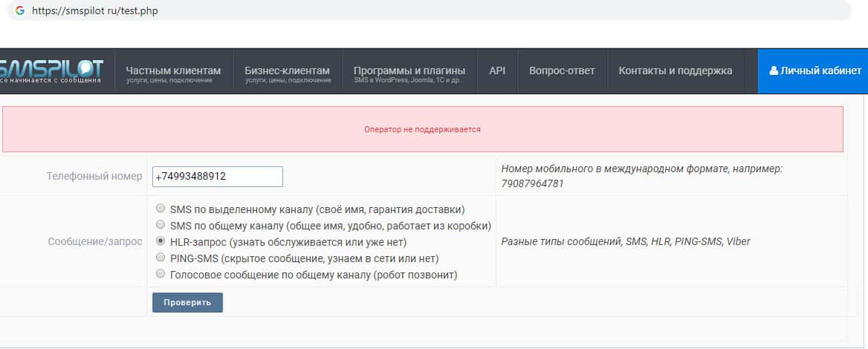Click the Телефонный номер field label
This screenshot has height=349, width=868.
pyautogui.click(x=94, y=177)
